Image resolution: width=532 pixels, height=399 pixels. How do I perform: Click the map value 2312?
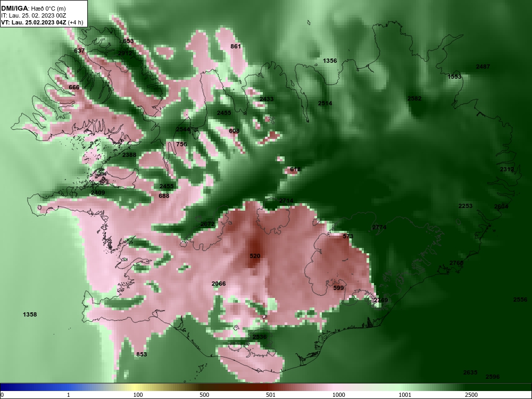pyautogui.click(x=507, y=169)
